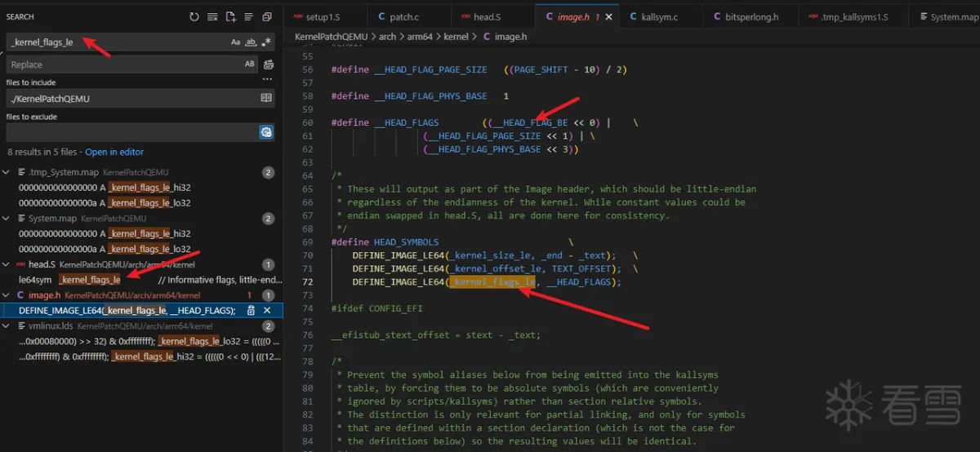The width and height of the screenshot is (980, 452).
Task: Click the kernel breadcrumb segment
Action: (x=457, y=37)
